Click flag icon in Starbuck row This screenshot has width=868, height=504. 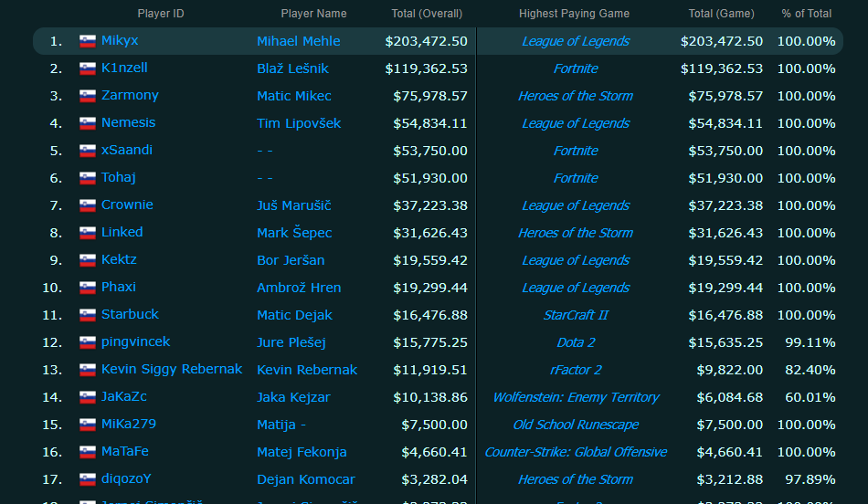(88, 315)
